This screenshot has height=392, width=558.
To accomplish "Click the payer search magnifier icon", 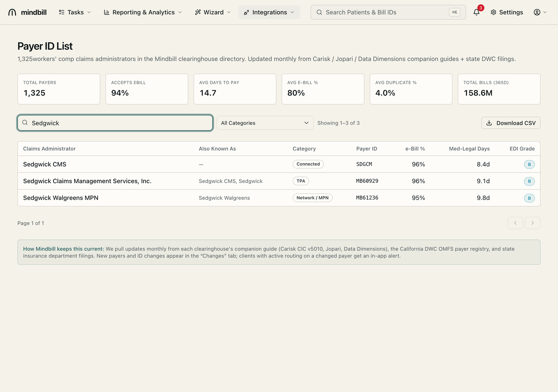I will point(25,123).
